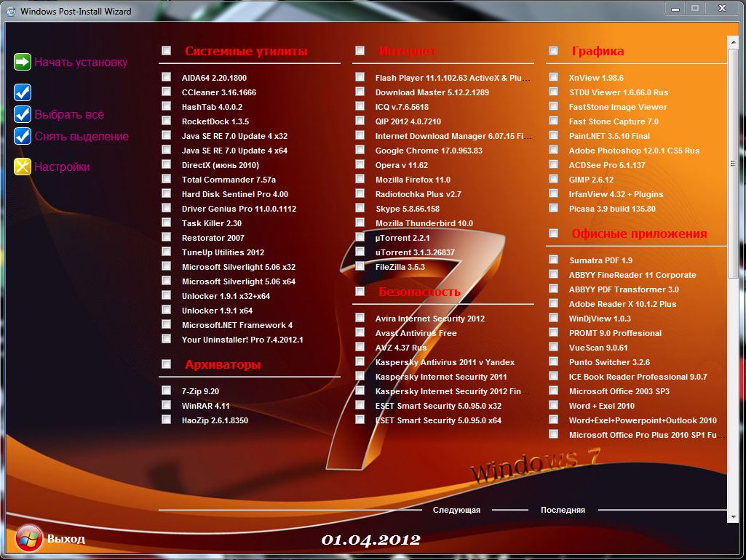
Task: Click the scrollbar down arrow
Action: pos(732,516)
